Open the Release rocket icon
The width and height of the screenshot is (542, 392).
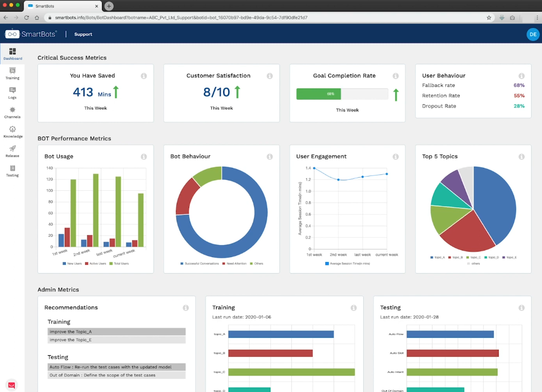coord(13,149)
